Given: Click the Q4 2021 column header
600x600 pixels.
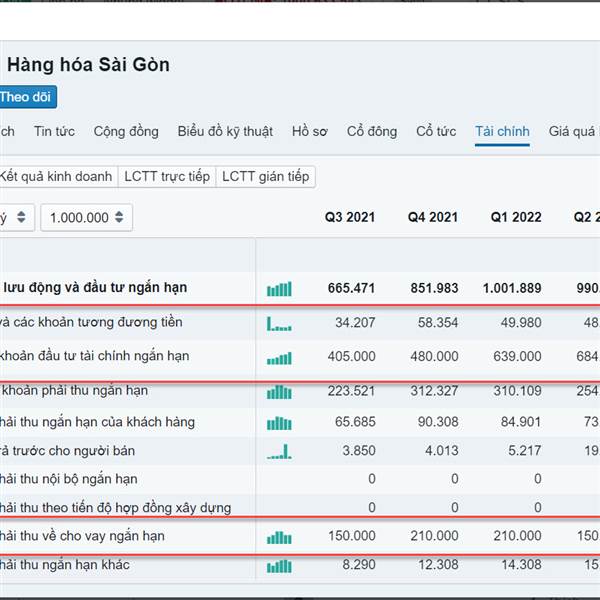Looking at the screenshot, I should coord(433,217).
